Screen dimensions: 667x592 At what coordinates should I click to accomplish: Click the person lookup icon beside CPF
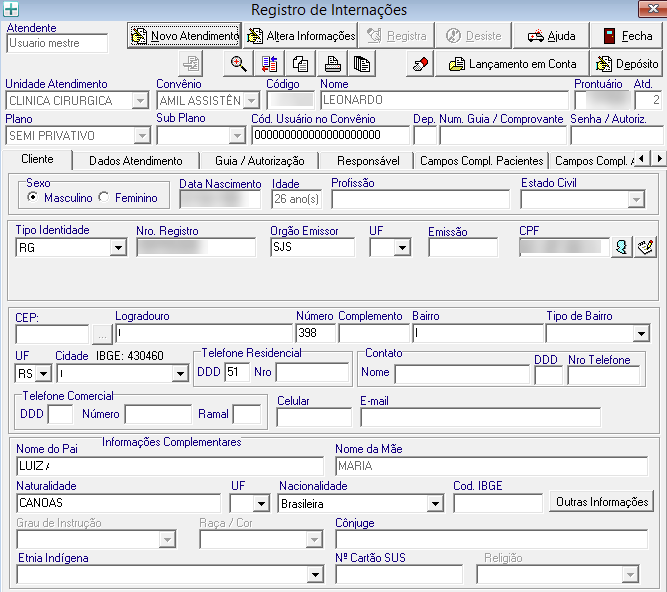[621, 247]
